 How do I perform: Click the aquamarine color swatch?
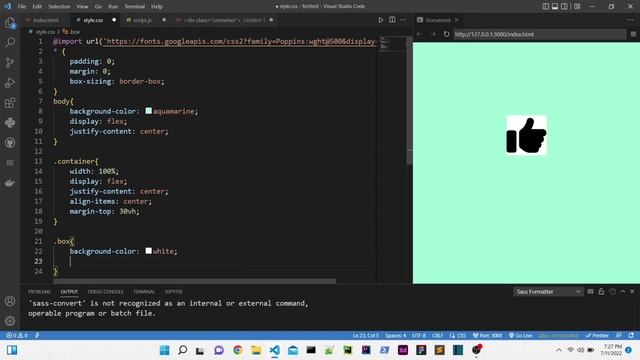click(x=149, y=111)
